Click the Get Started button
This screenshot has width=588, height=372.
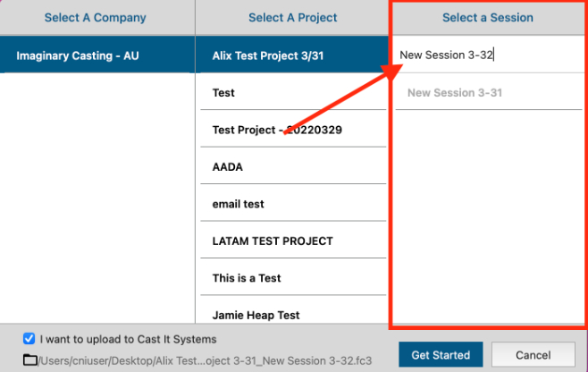[x=441, y=355]
